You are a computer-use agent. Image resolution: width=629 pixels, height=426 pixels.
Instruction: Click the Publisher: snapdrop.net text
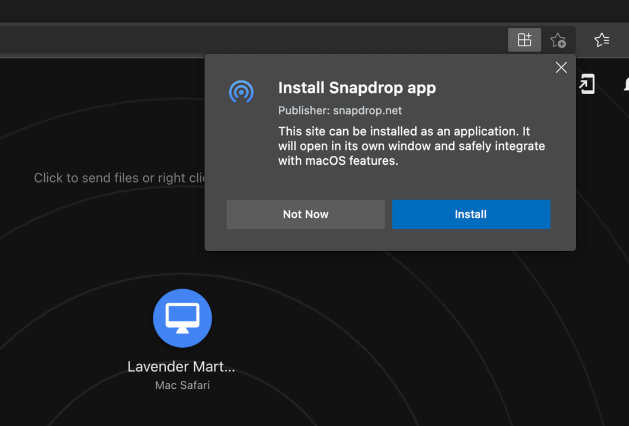pos(340,110)
